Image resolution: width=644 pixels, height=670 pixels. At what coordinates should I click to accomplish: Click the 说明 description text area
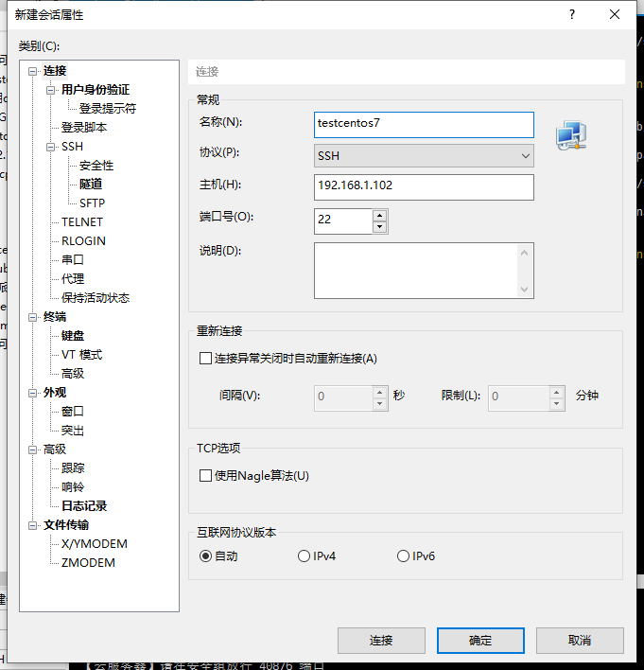[x=416, y=271]
